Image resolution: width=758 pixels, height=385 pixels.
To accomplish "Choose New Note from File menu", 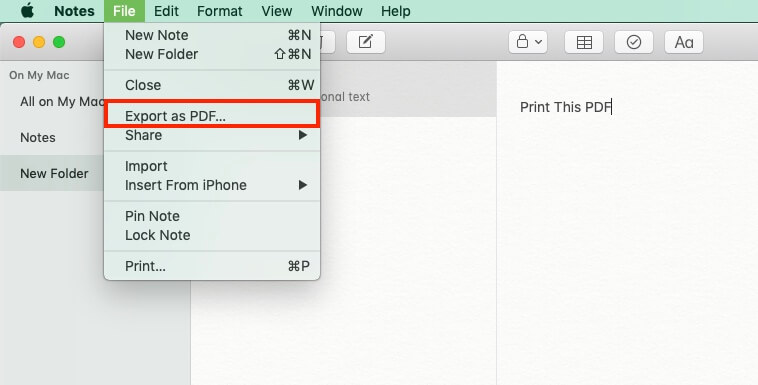I will click(x=212, y=35).
